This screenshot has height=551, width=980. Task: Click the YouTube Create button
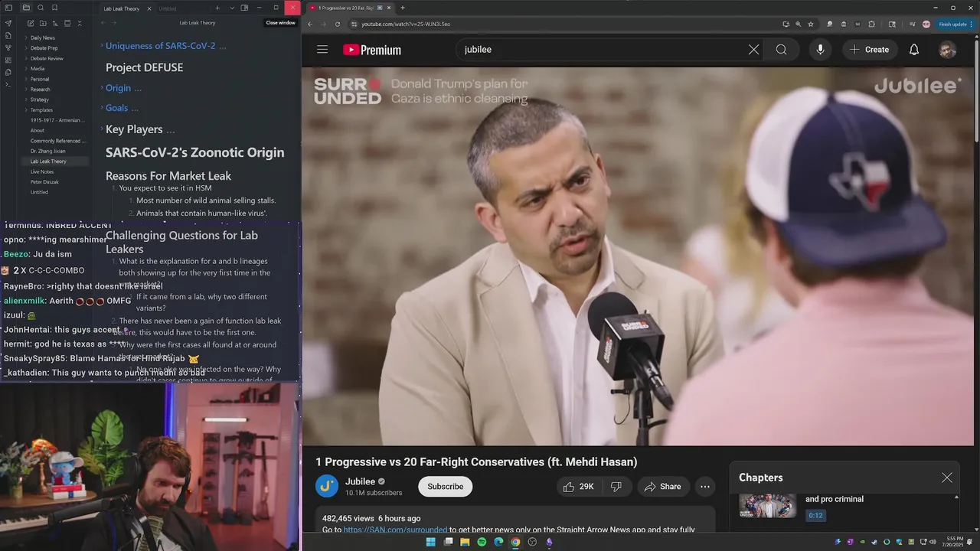869,50
